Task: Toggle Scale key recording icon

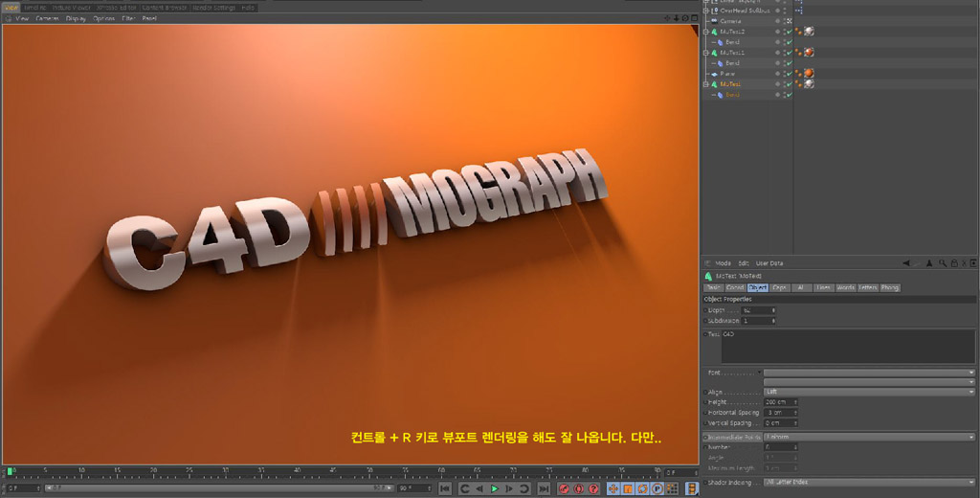Action: point(628,488)
